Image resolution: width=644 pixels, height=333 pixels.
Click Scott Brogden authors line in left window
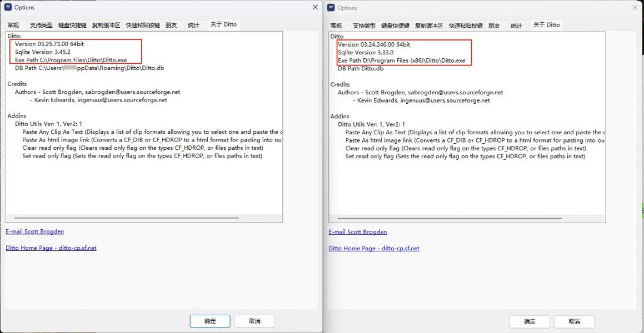pos(97,92)
